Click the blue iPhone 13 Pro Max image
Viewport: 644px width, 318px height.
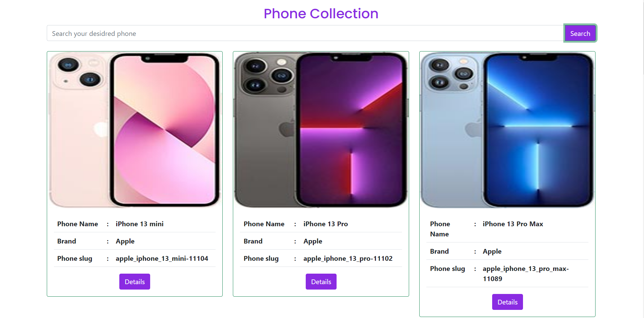coord(507,130)
